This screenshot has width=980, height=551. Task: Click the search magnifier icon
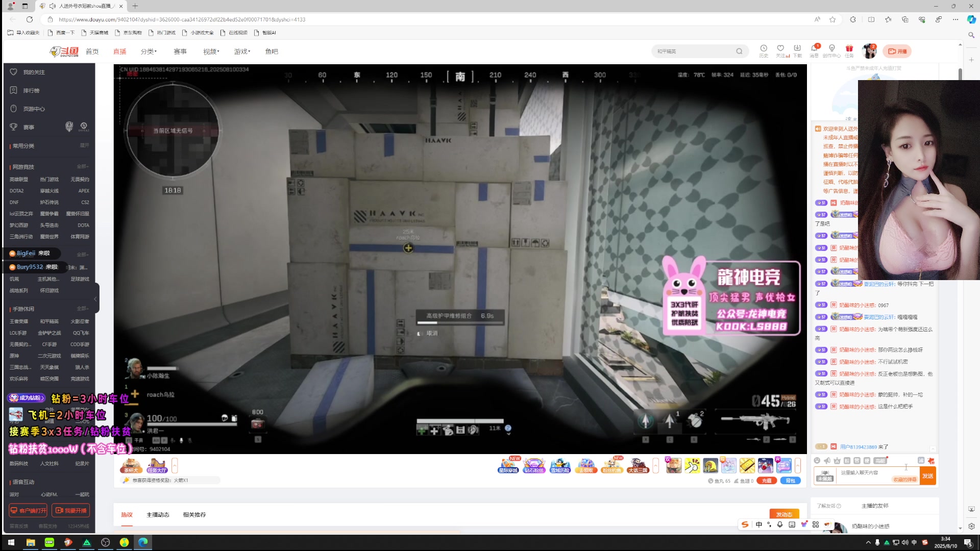pos(739,51)
